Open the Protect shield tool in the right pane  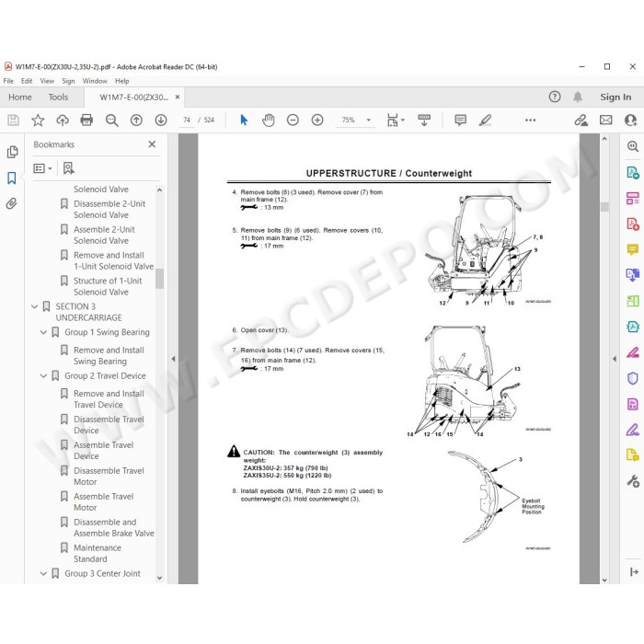click(x=633, y=378)
